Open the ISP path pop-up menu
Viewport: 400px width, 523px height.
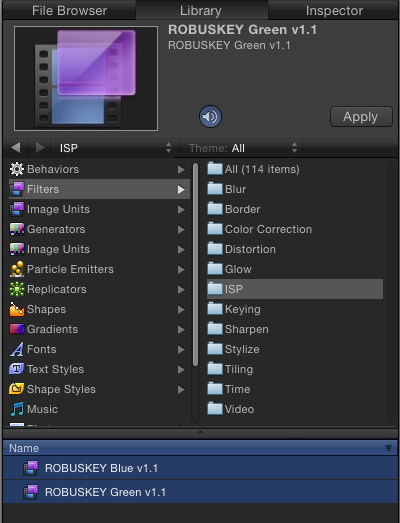pyautogui.click(x=115, y=148)
